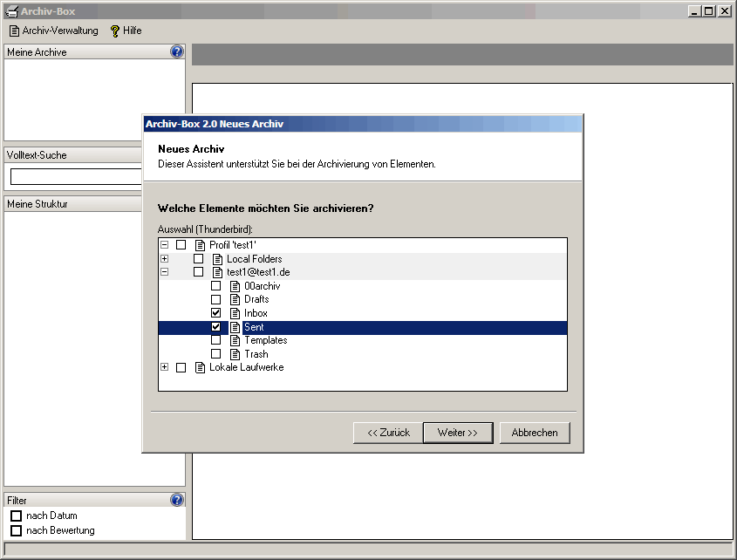Screen dimensions: 737x560
Task: Click the Volltext-Suche input field
Action: (x=77, y=177)
